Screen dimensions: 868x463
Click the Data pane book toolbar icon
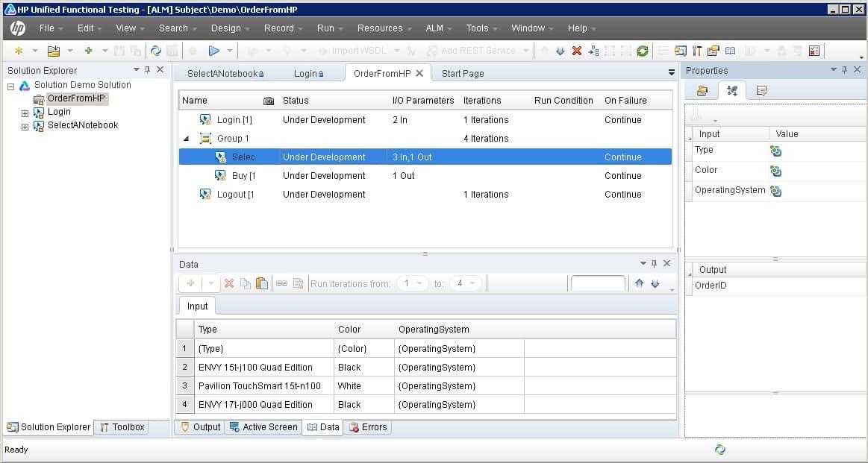(x=730, y=51)
